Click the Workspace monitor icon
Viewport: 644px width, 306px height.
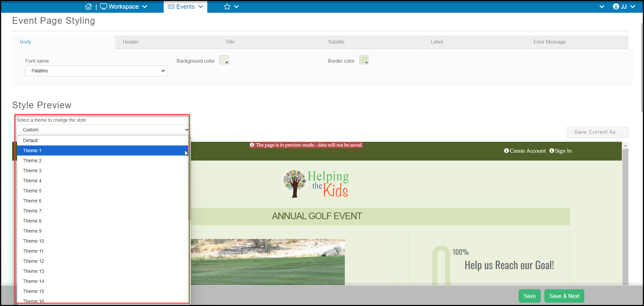click(x=104, y=7)
